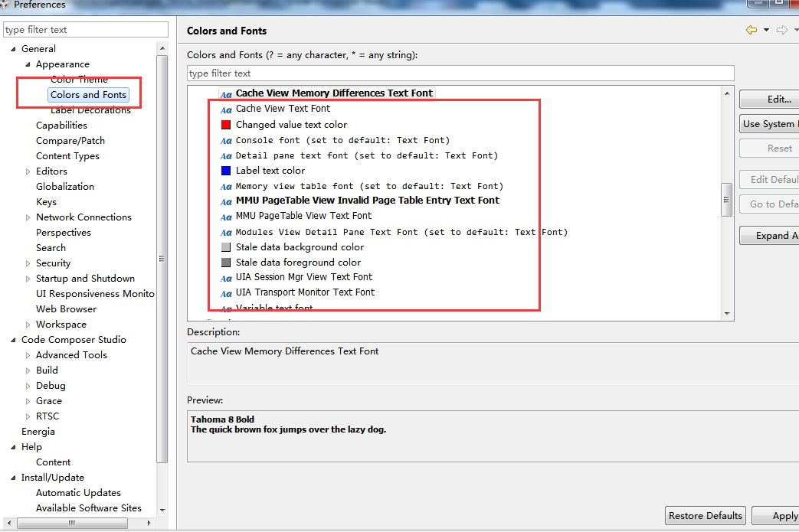This screenshot has width=799, height=532.
Task: Click the Cache View Text Font Aa icon
Action: [x=226, y=110]
